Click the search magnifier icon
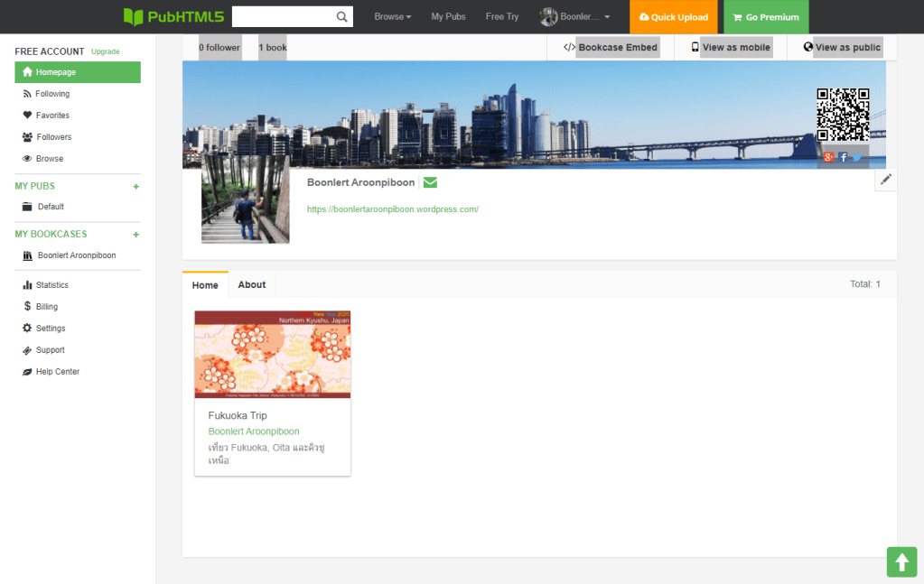The image size is (924, 584). point(341,16)
